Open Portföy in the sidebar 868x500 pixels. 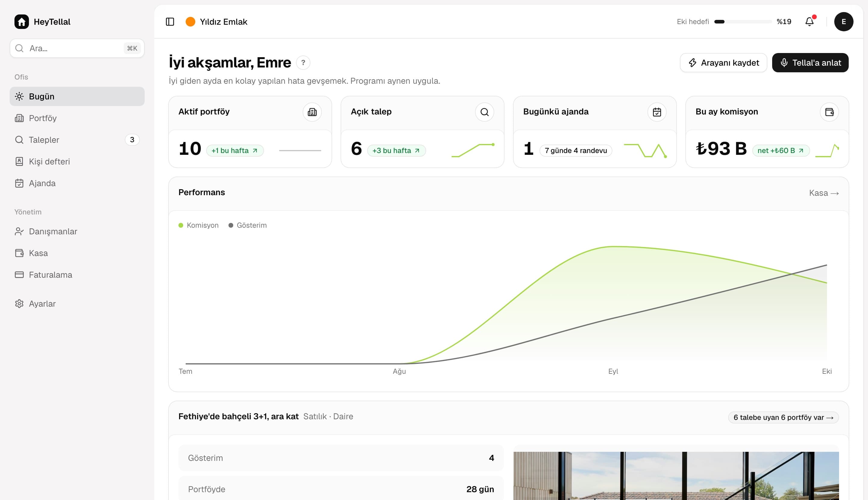pos(77,118)
